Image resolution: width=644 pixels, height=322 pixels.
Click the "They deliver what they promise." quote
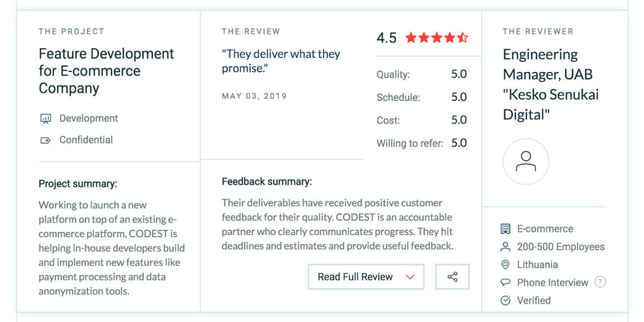281,61
